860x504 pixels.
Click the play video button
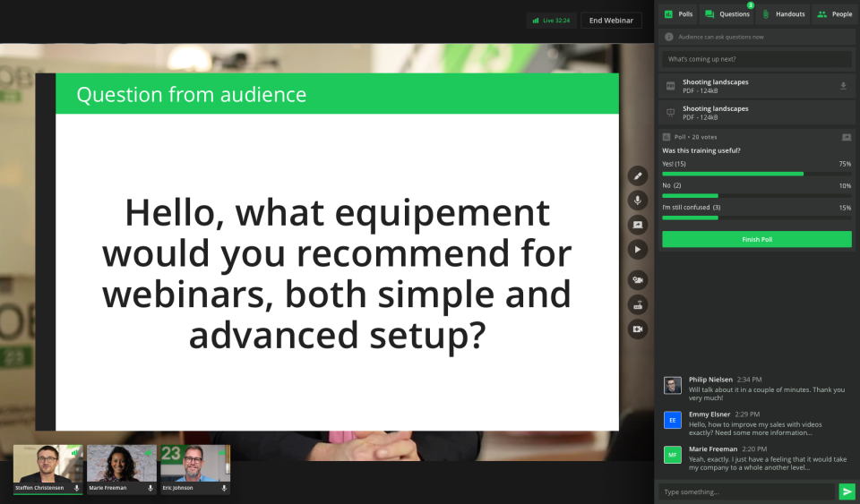[637, 250]
